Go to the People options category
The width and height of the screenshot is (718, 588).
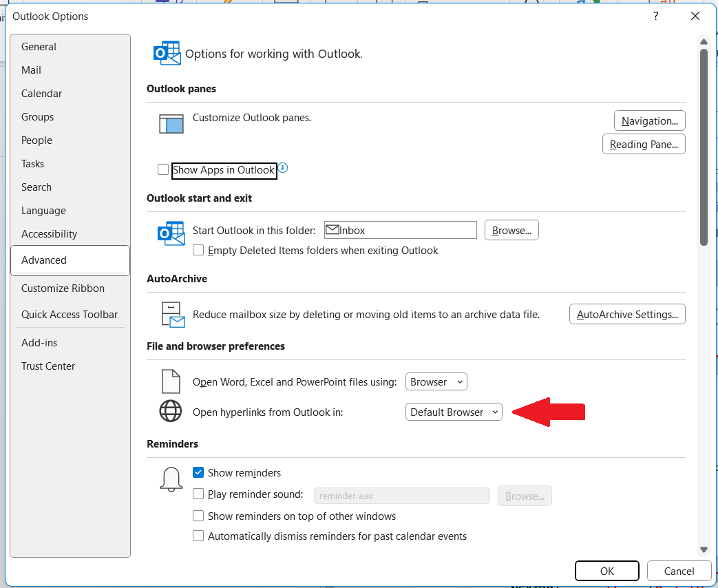(70, 140)
